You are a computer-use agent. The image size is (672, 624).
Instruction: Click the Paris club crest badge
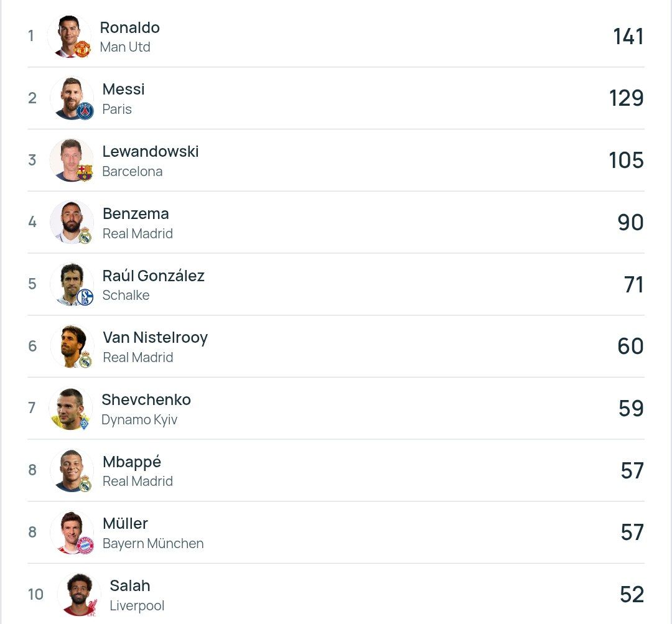click(85, 111)
